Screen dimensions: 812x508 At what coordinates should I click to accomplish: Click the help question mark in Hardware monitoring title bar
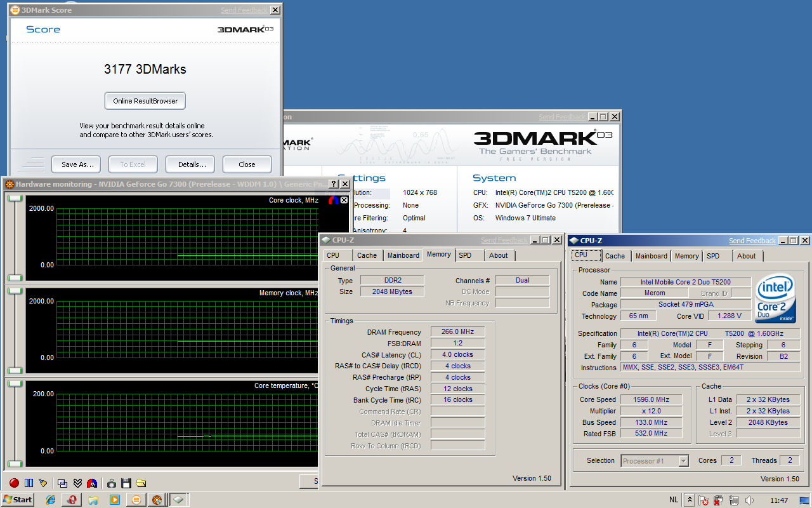coord(334,184)
